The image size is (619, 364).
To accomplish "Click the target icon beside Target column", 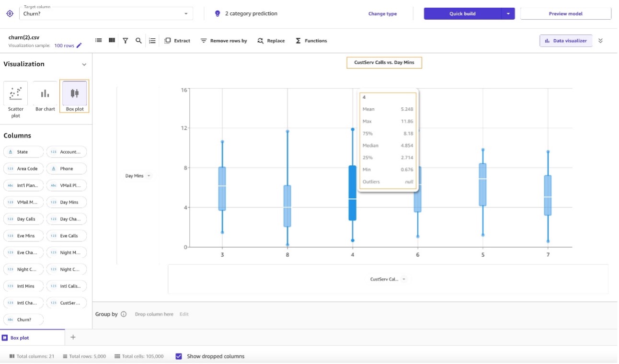I will pos(10,13).
